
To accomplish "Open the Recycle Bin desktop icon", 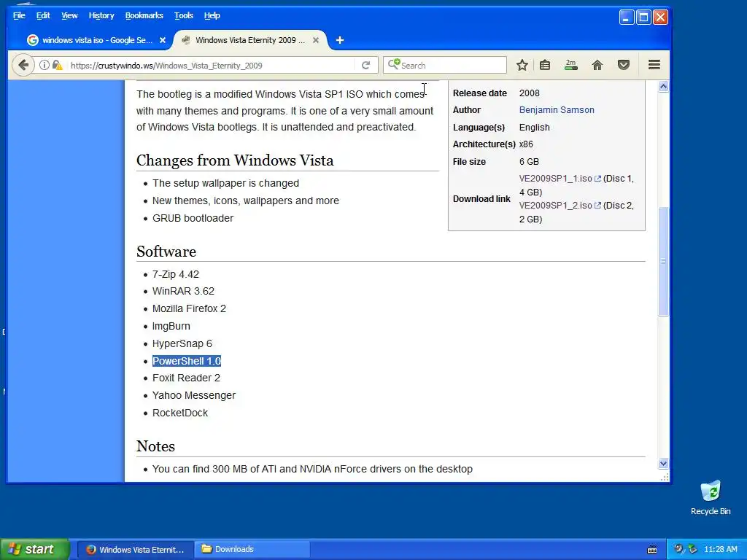I will (x=711, y=497).
